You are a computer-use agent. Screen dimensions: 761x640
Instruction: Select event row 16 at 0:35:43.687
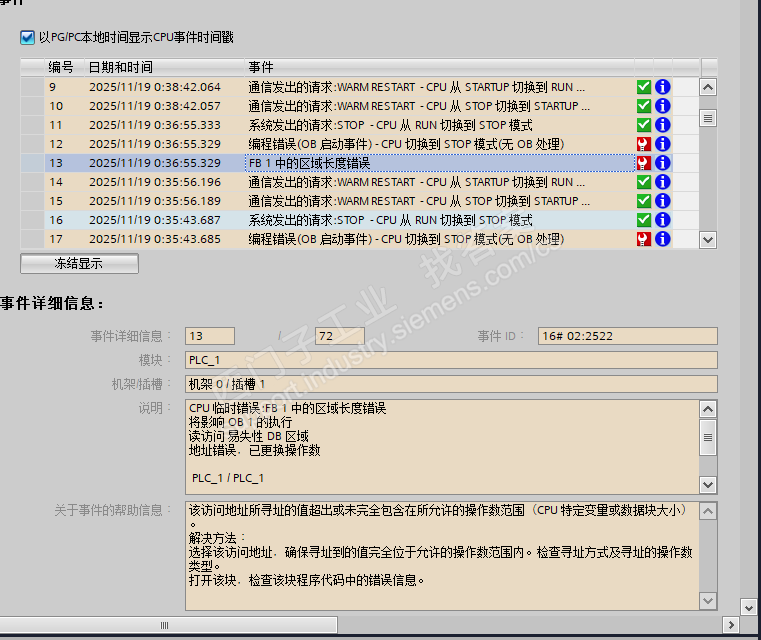[360, 220]
